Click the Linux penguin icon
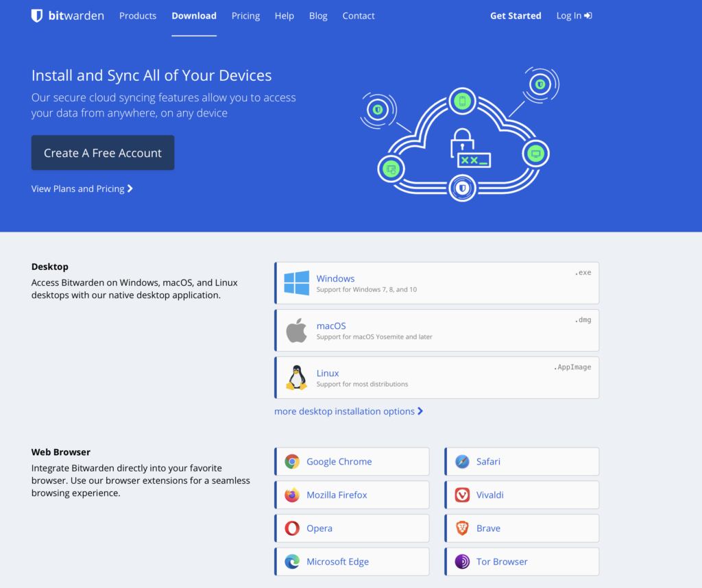This screenshot has width=702, height=588. pos(296,378)
